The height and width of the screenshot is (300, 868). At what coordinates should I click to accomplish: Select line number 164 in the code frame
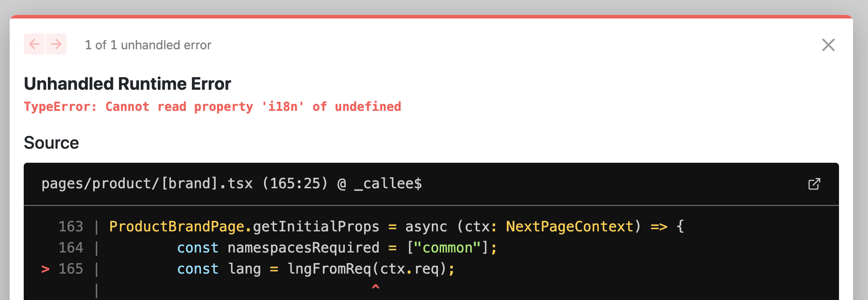point(71,248)
